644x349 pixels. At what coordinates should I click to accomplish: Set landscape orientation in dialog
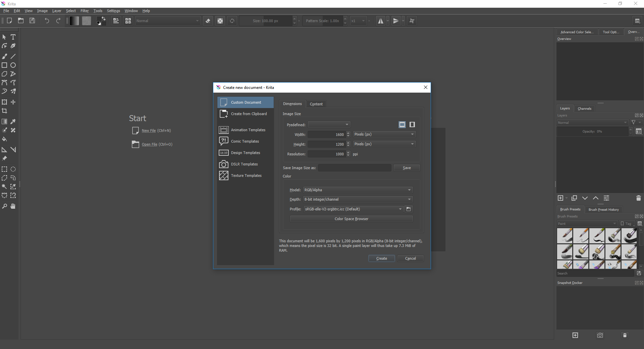click(402, 124)
